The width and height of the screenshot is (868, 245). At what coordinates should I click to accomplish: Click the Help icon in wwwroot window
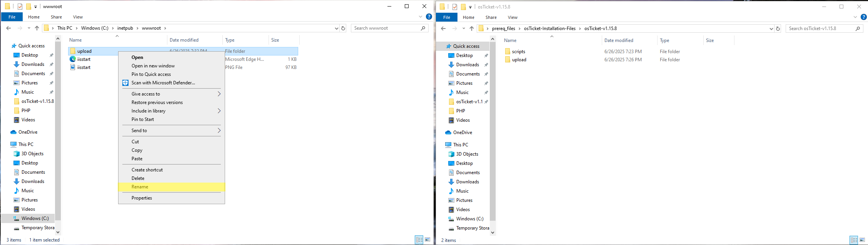(x=429, y=17)
